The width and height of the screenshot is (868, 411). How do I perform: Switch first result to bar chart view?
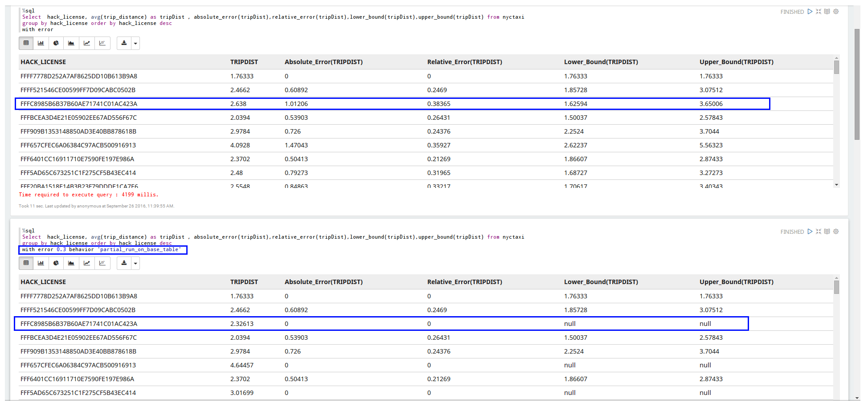[x=41, y=43]
